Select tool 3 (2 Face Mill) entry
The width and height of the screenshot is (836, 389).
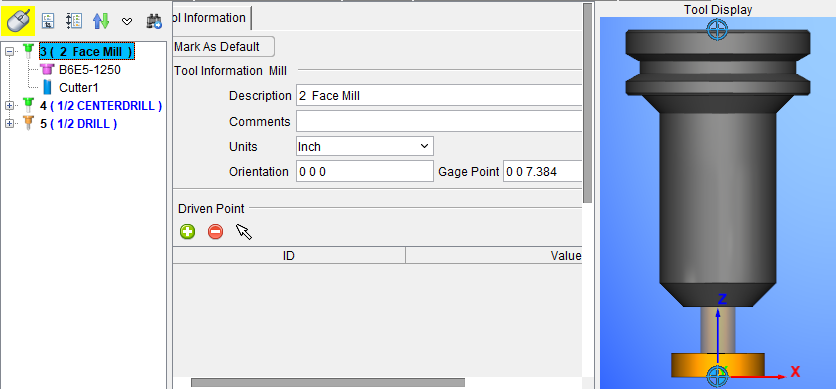click(x=87, y=52)
